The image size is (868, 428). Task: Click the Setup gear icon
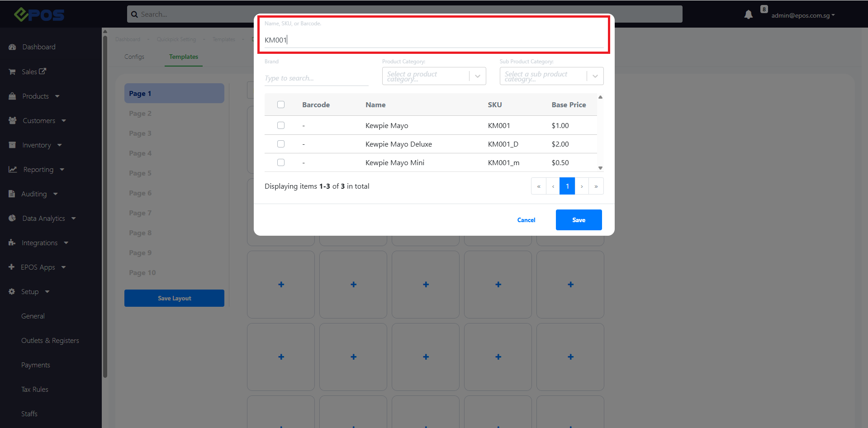tap(12, 292)
